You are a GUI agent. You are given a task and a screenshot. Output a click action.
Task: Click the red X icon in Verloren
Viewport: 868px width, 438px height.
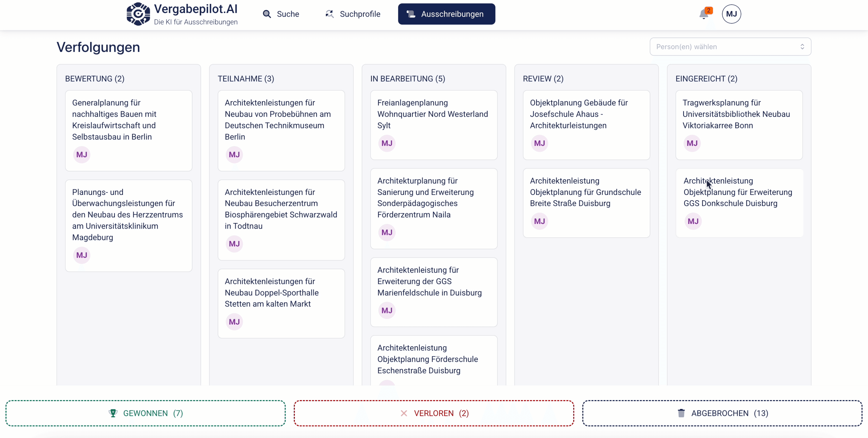(404, 413)
